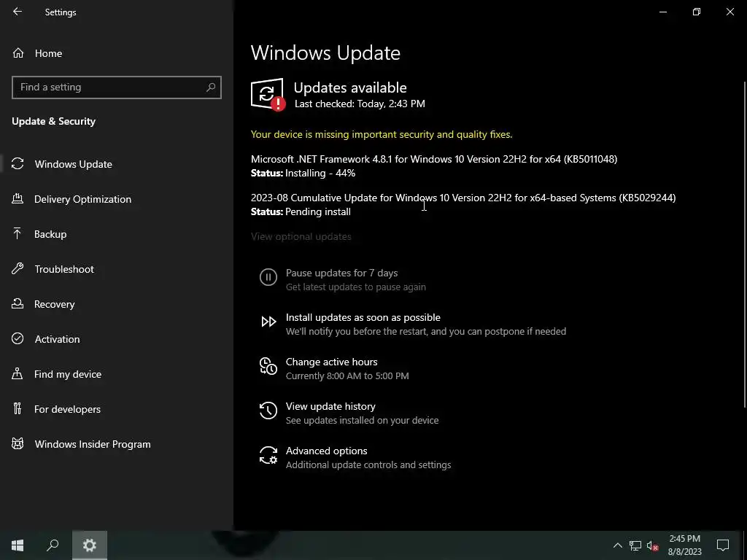Open taskbar search magnifier
Image resolution: width=747 pixels, height=560 pixels.
click(53, 545)
